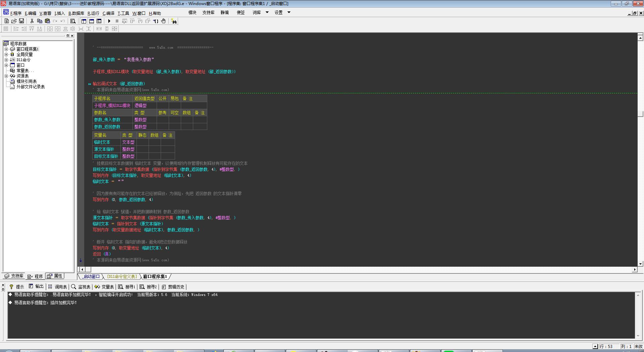
Task: Click the 临时文本 variable name cell
Action: point(106,142)
